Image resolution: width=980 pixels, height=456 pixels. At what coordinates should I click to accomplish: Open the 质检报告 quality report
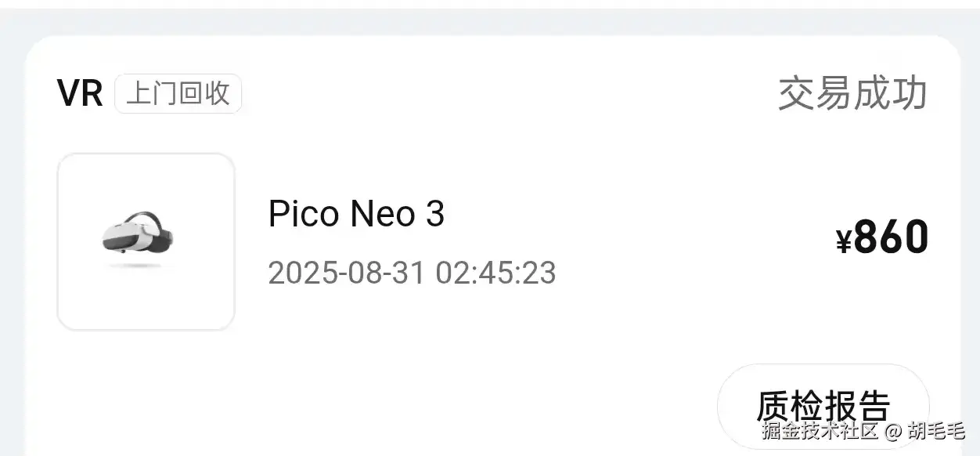tap(822, 406)
